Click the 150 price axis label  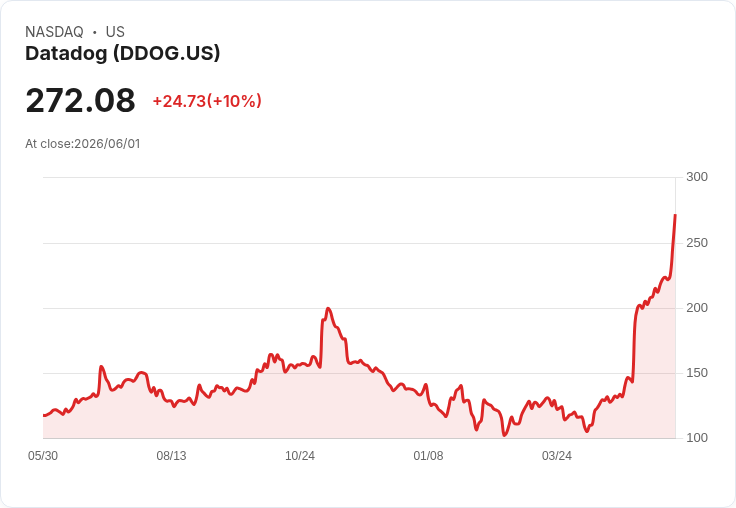click(697, 373)
